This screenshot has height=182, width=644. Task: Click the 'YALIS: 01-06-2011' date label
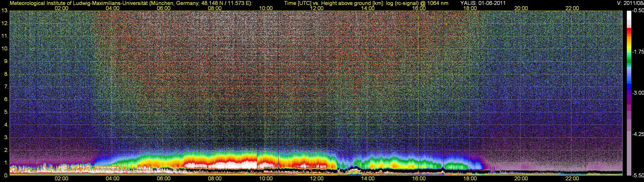tap(483, 3)
